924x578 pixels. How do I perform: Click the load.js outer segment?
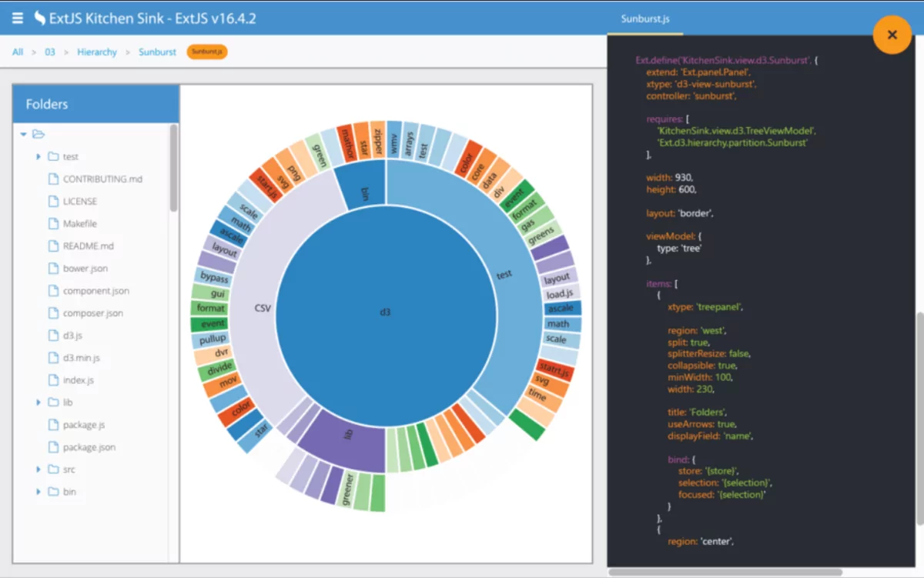coord(559,294)
